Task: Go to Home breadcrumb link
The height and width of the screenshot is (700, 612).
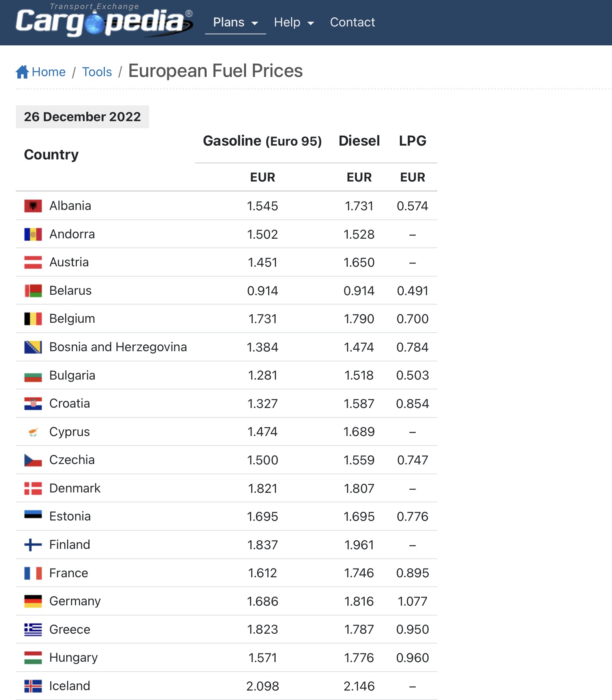Action: click(x=49, y=72)
